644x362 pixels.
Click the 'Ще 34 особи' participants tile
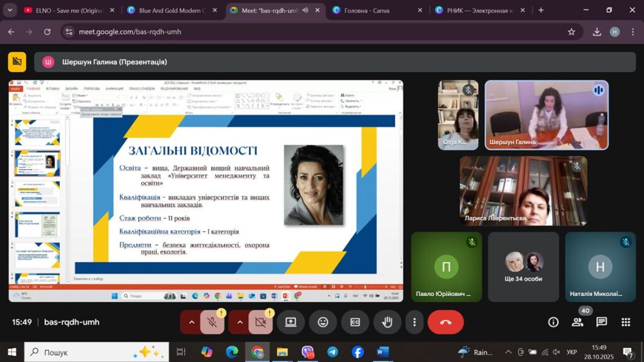coord(523,266)
